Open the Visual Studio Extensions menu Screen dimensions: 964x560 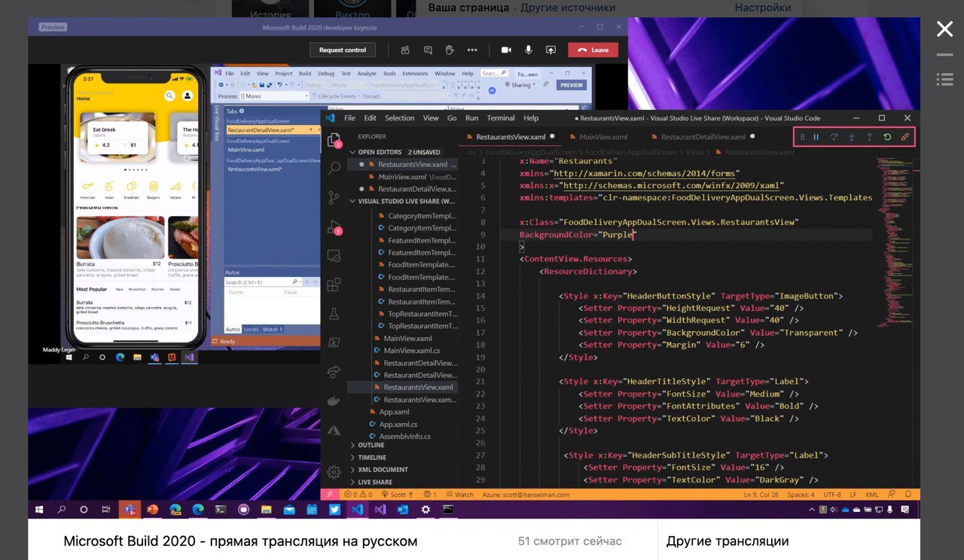click(415, 74)
